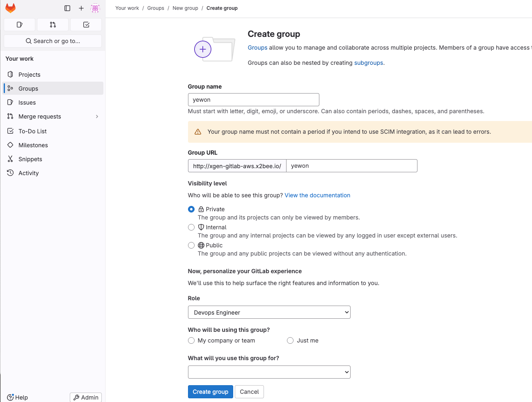Click the Create group button
Viewport: 532px width, 402px height.
tap(211, 392)
